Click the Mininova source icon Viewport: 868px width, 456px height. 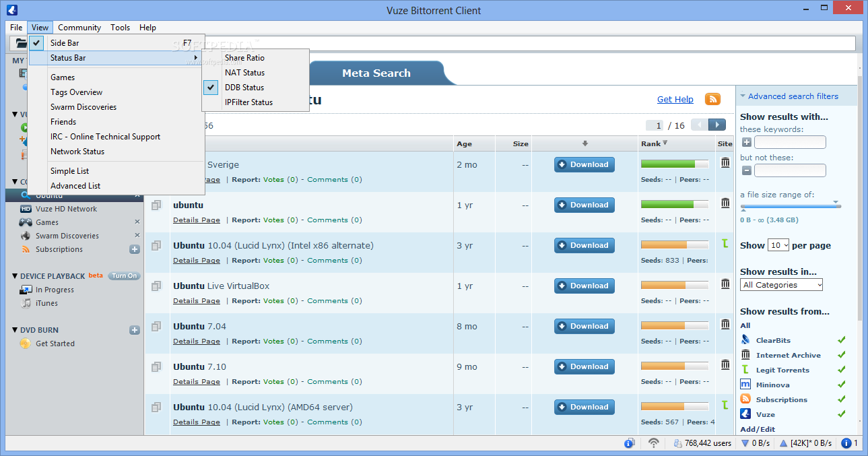[x=745, y=385]
